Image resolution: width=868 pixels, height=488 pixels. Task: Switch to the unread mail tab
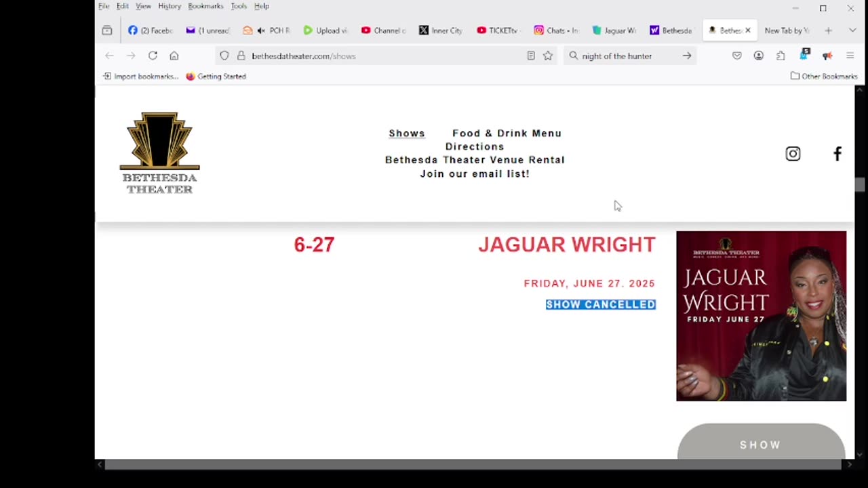(208, 30)
